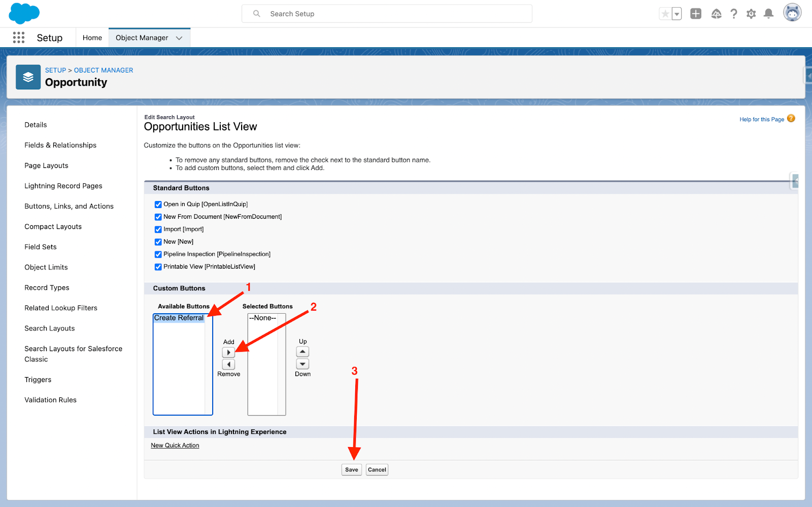
Task: Open the user profile avatar
Action: pos(792,13)
